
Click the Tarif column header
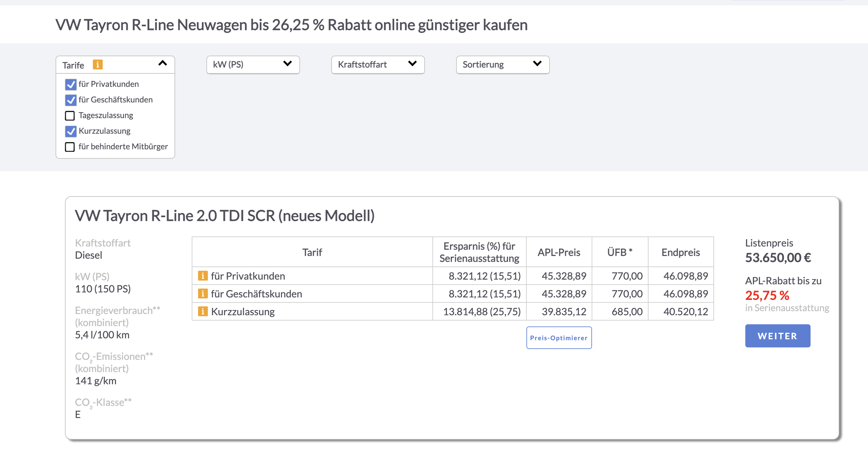coord(312,252)
